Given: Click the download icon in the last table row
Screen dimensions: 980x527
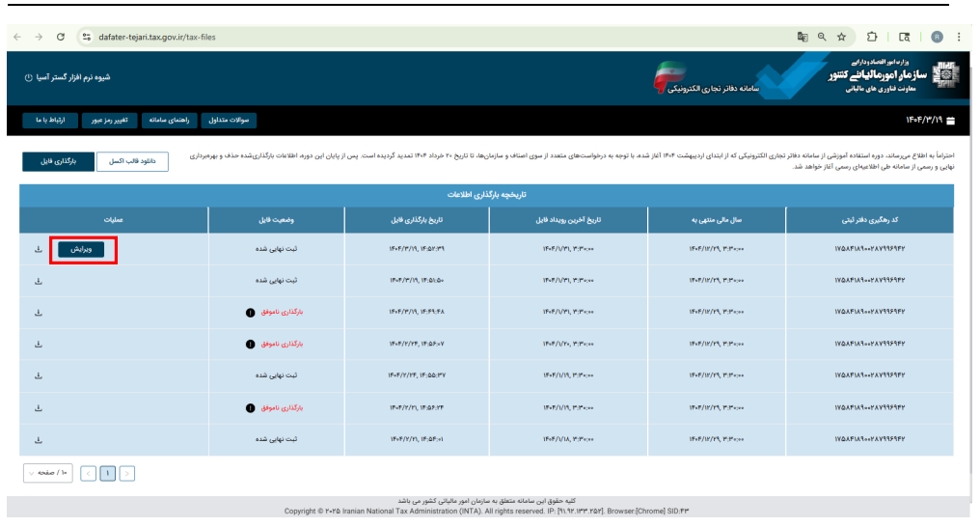Looking at the screenshot, I should [x=39, y=439].
